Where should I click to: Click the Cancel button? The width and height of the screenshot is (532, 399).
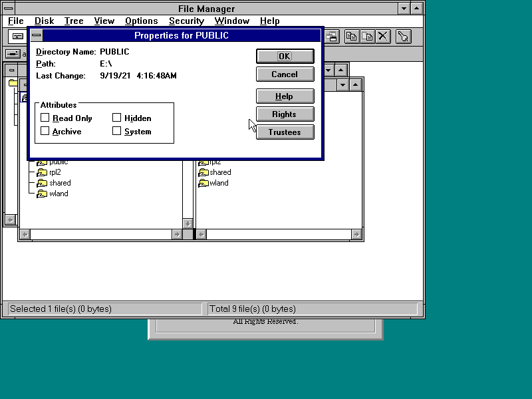click(x=285, y=74)
